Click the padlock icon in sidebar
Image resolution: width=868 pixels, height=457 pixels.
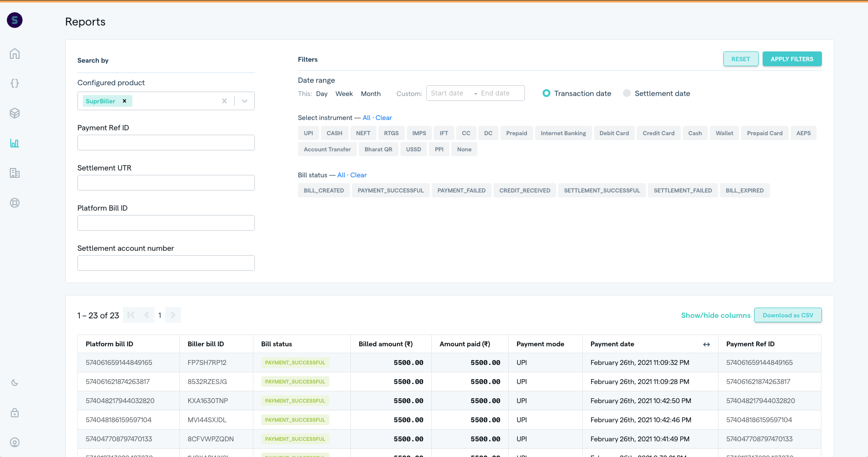pos(15,412)
